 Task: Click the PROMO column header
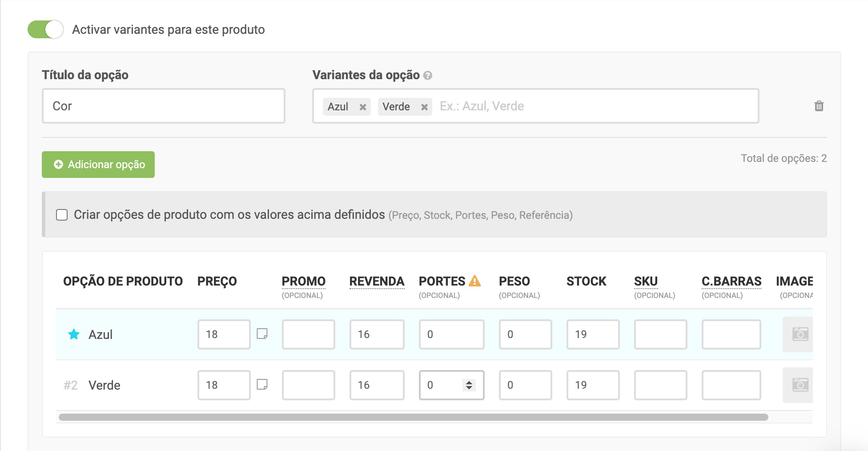click(x=304, y=282)
